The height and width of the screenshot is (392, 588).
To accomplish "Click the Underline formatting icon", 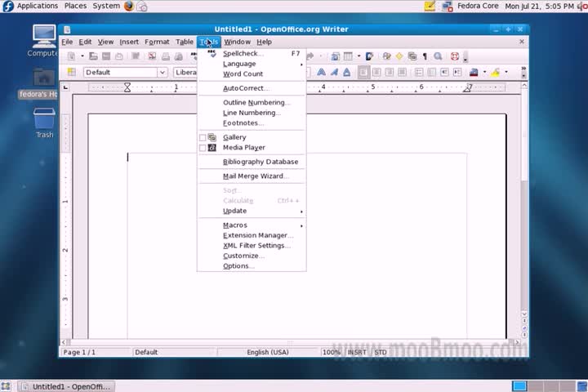I will click(347, 72).
